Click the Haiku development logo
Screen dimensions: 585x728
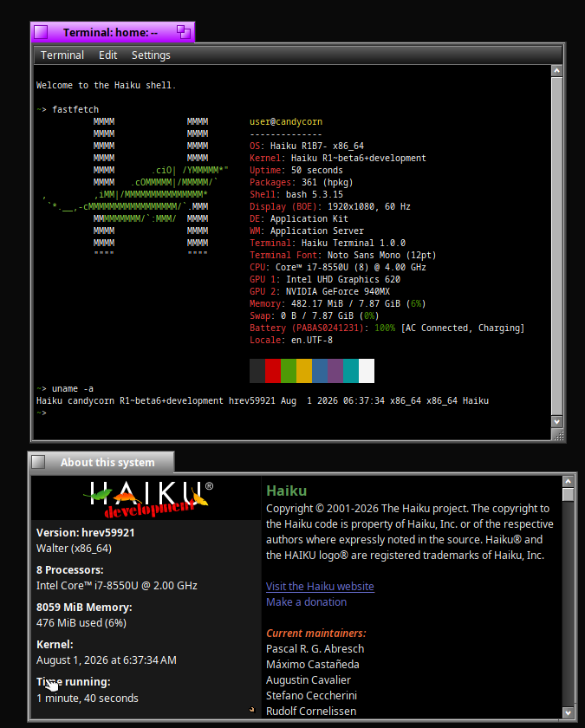click(147, 498)
